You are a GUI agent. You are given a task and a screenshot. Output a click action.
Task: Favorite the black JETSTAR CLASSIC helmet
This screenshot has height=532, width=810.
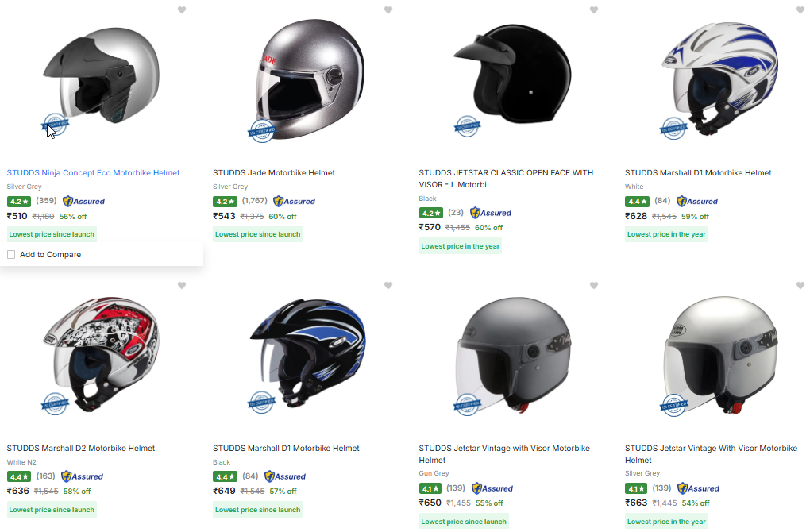coord(594,10)
